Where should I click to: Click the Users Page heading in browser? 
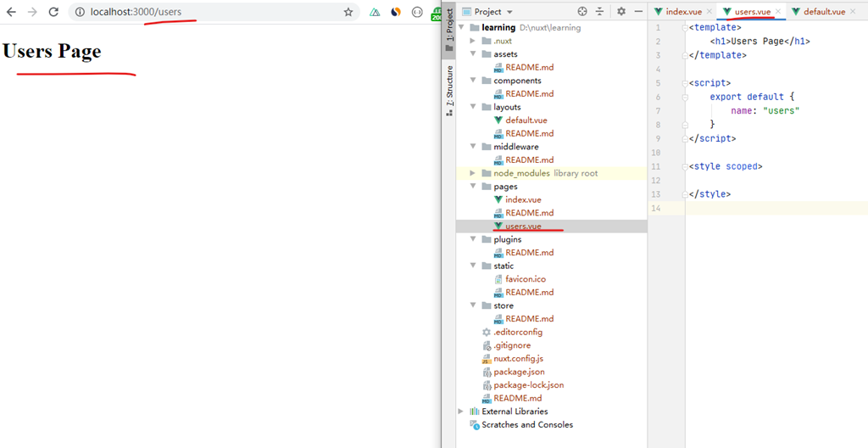(52, 51)
